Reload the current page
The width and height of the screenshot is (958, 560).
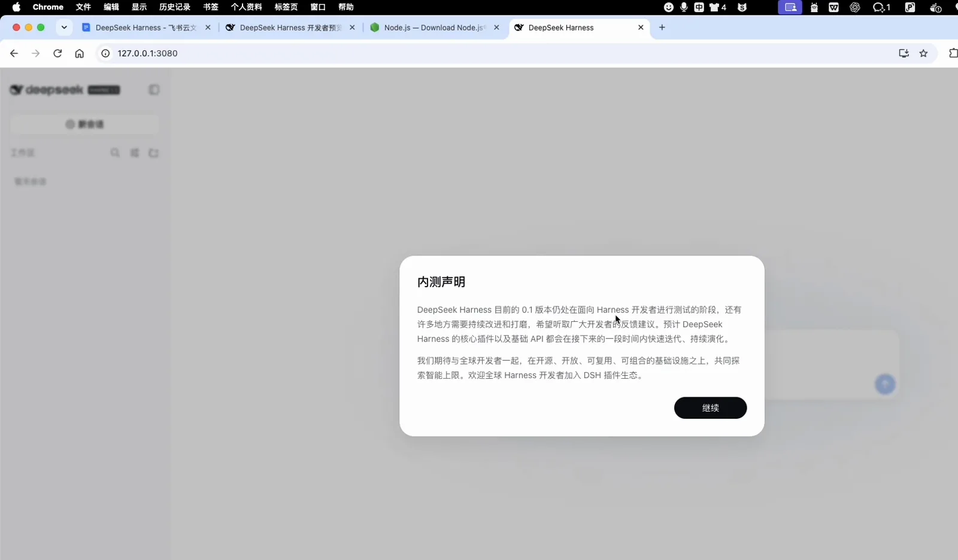[x=57, y=53]
